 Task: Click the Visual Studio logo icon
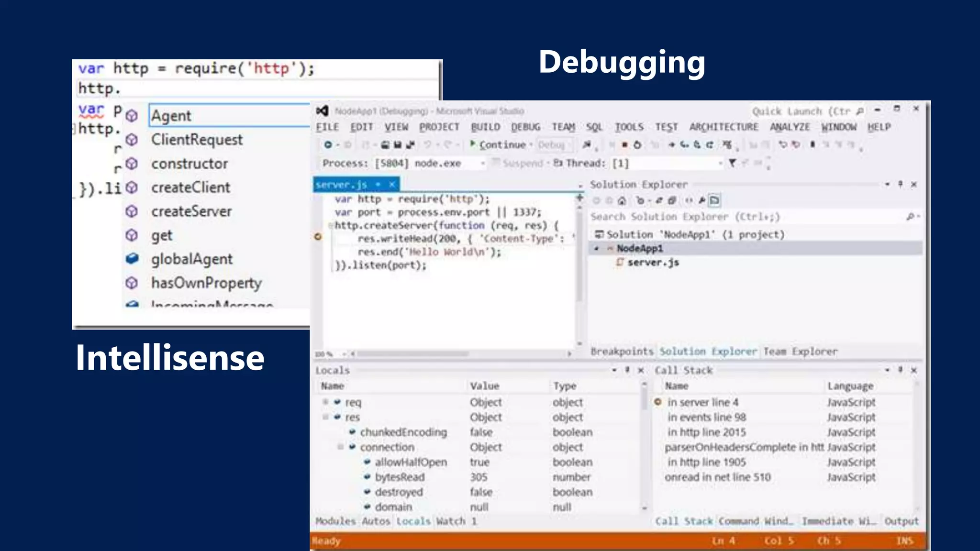pos(323,110)
